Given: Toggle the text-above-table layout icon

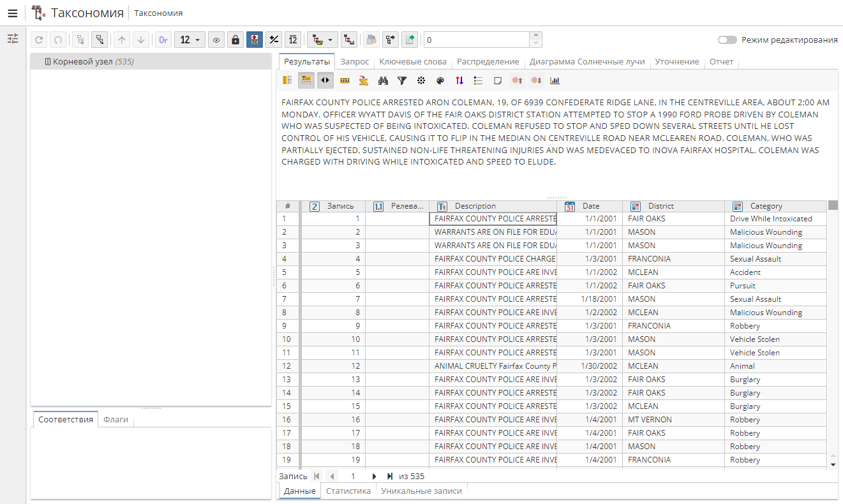Looking at the screenshot, I should click(306, 80).
